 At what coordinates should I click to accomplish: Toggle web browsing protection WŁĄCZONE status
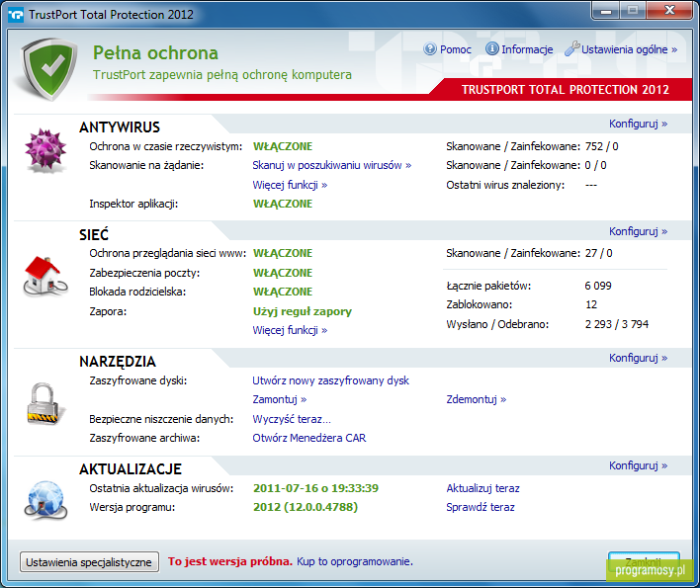tap(283, 253)
